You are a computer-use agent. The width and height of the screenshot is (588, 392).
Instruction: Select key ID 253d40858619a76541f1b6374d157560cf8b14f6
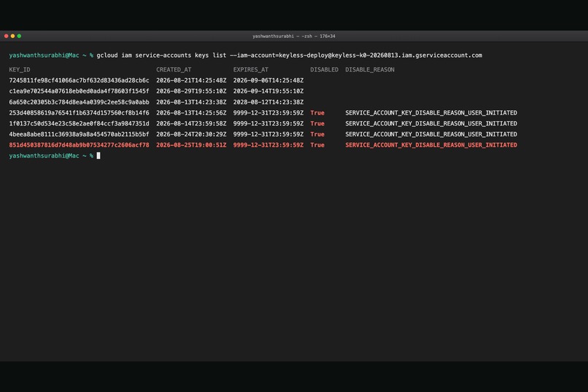coord(79,113)
